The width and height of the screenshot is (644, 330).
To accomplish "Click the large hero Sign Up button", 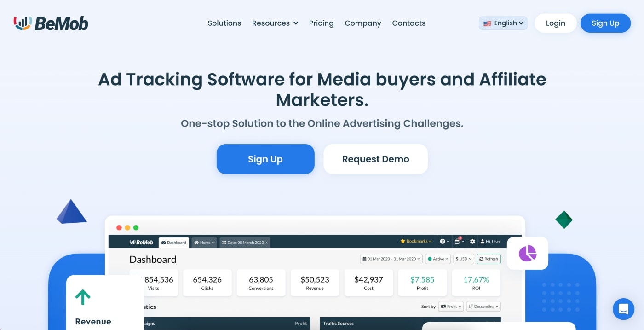I will coord(265,159).
